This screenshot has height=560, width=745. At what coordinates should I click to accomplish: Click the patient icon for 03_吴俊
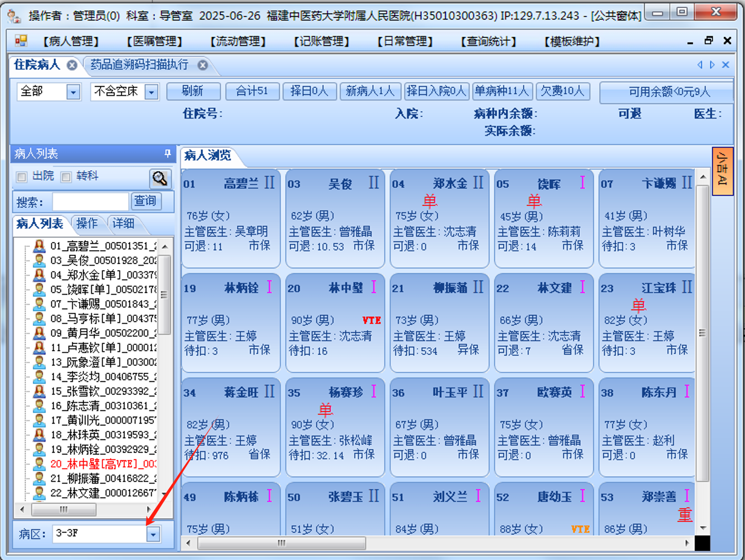(40, 260)
